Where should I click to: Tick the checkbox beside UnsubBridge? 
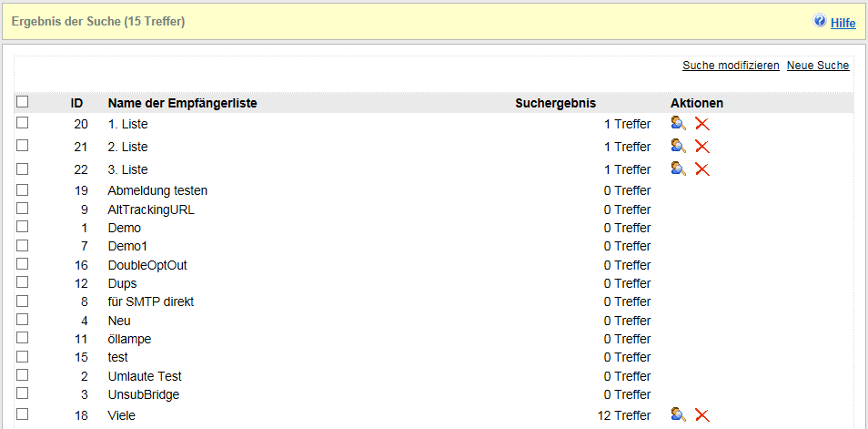point(23,393)
